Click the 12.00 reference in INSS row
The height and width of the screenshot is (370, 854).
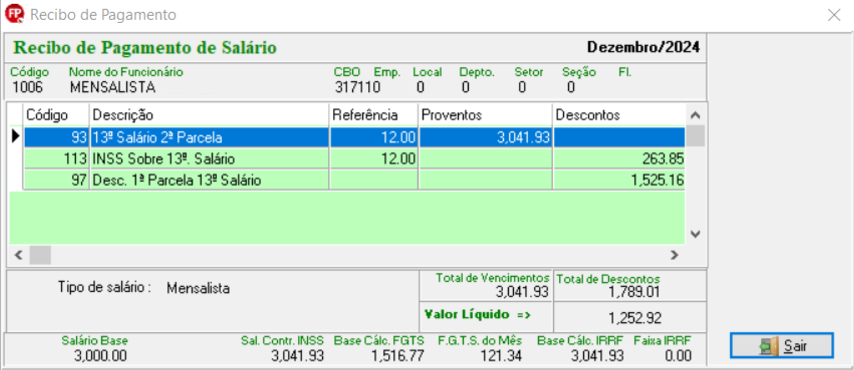[x=374, y=159]
